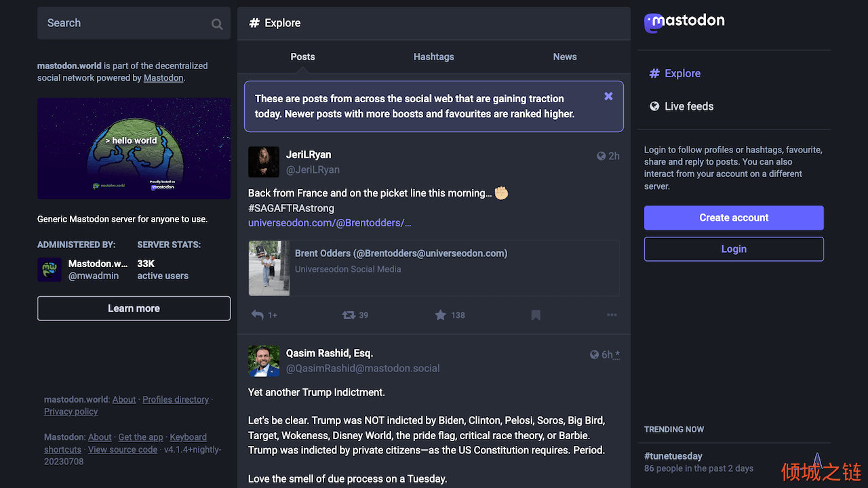Switch to the Posts tab
Viewport: 868px width, 488px height.
click(x=302, y=57)
